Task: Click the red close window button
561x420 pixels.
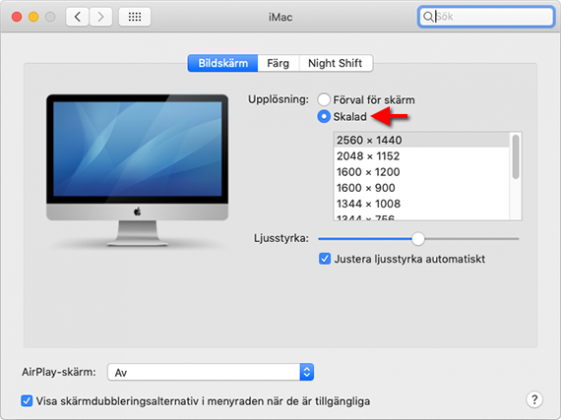Action: tap(17, 17)
